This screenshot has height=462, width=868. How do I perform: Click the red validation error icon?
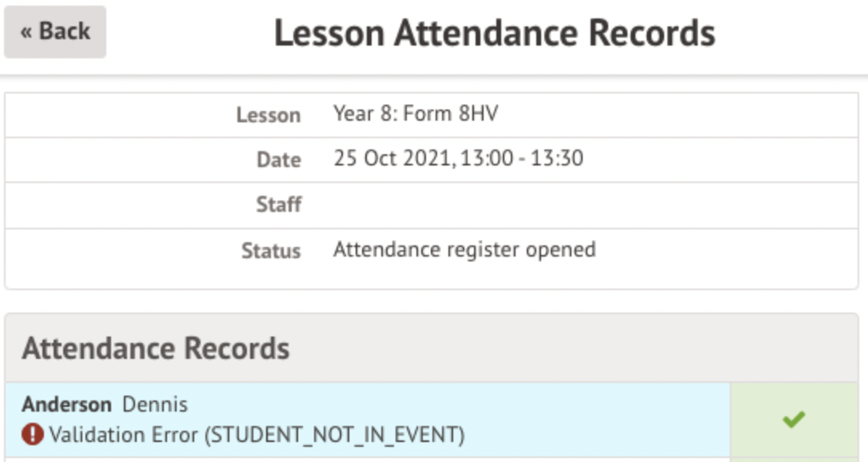pyautogui.click(x=33, y=435)
